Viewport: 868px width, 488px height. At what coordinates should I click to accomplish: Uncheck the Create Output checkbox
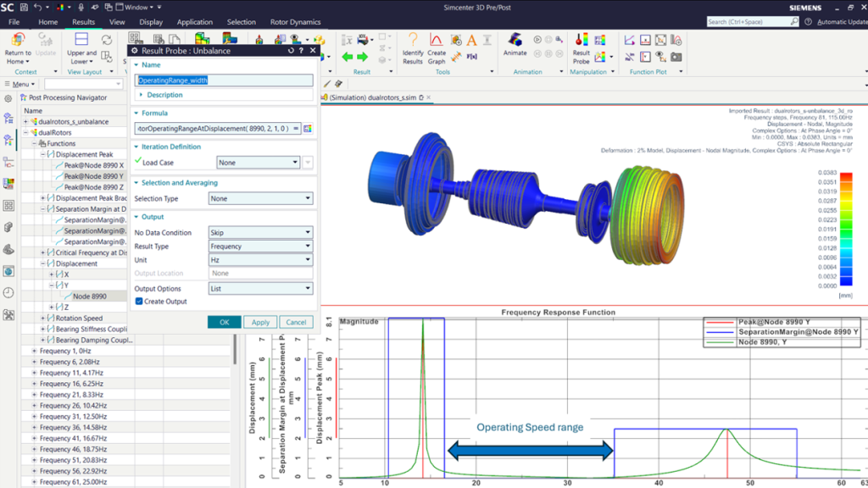point(139,302)
